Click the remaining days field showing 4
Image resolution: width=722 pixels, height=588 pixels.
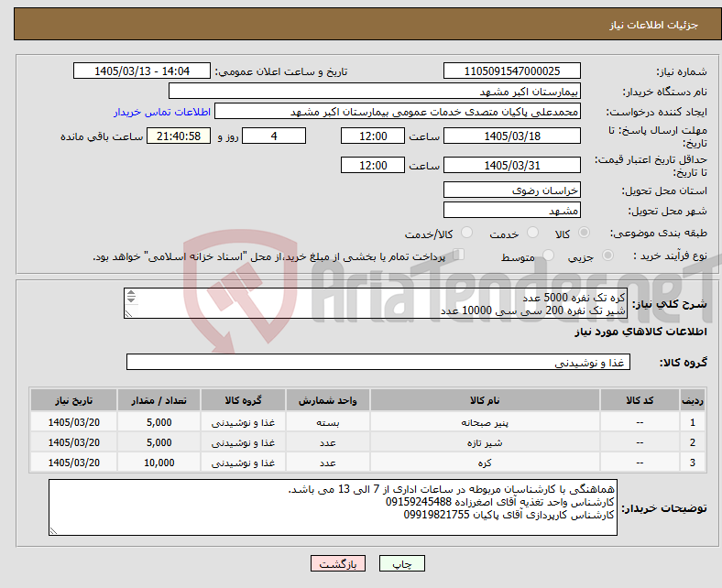[x=274, y=136]
